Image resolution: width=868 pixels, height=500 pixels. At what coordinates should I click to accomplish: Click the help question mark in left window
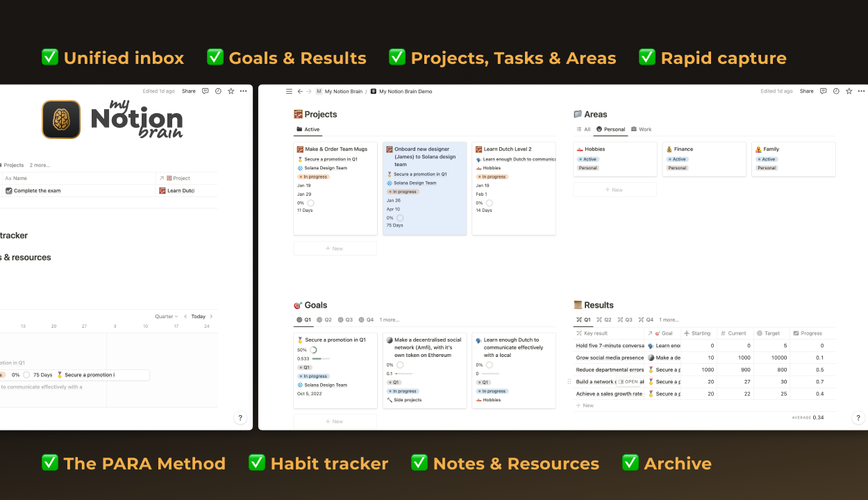[x=240, y=418]
